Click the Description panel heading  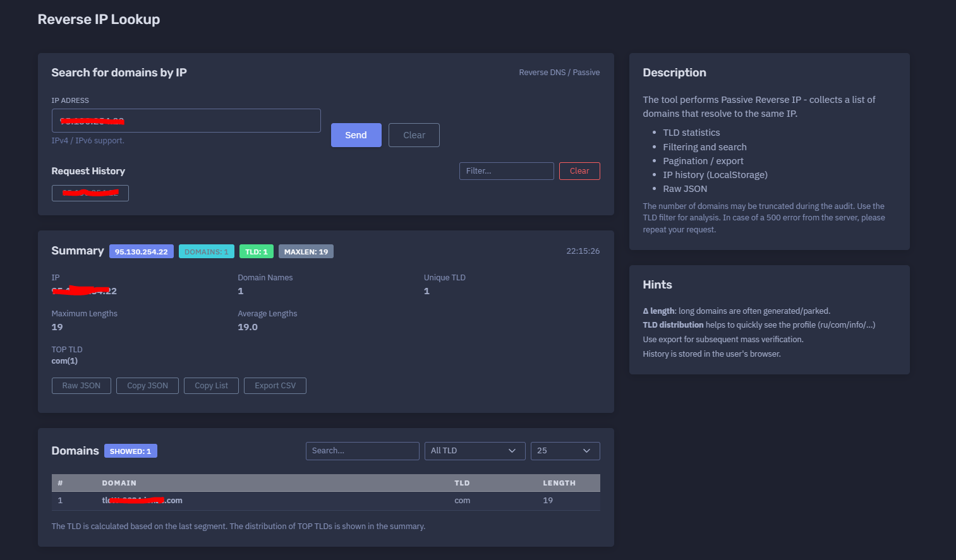click(x=674, y=73)
